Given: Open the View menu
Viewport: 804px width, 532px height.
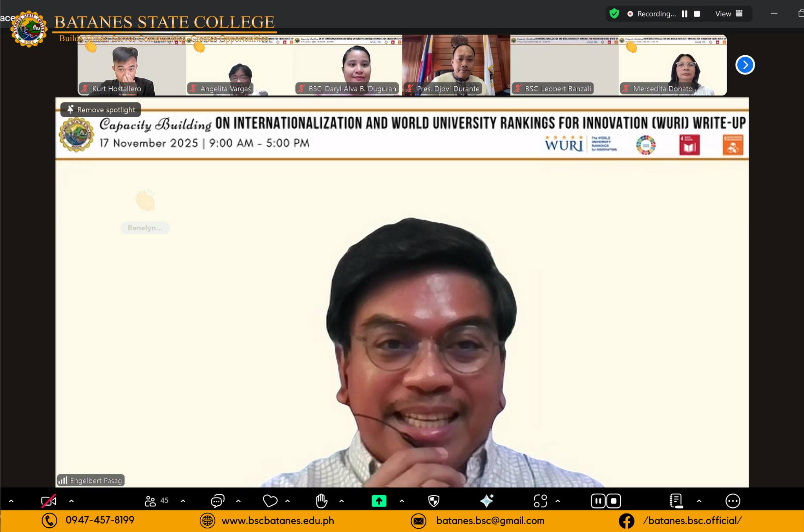Looking at the screenshot, I should click(729, 14).
